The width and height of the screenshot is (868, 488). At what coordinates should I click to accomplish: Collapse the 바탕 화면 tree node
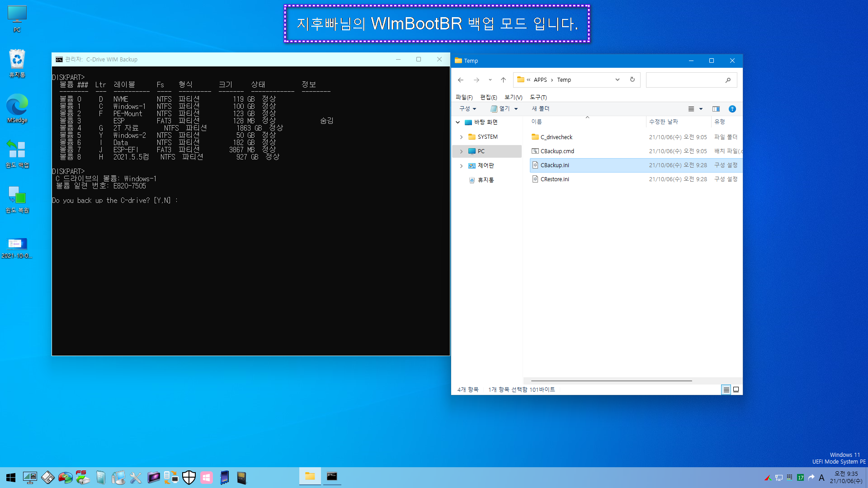[458, 122]
